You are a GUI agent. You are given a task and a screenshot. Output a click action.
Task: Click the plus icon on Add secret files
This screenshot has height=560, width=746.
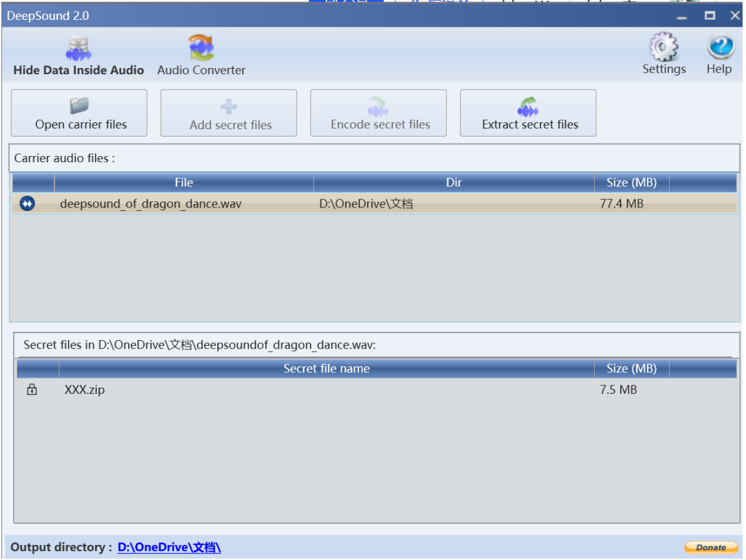pyautogui.click(x=229, y=107)
